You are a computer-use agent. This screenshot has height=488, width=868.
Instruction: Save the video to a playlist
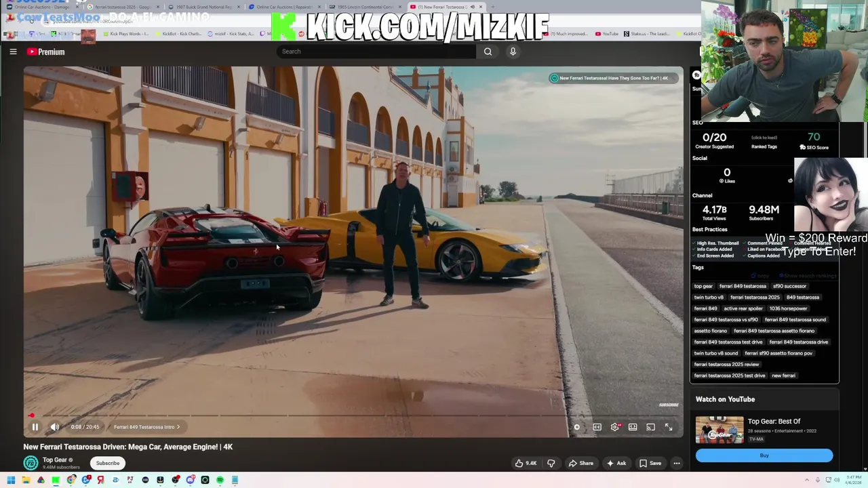[650, 464]
